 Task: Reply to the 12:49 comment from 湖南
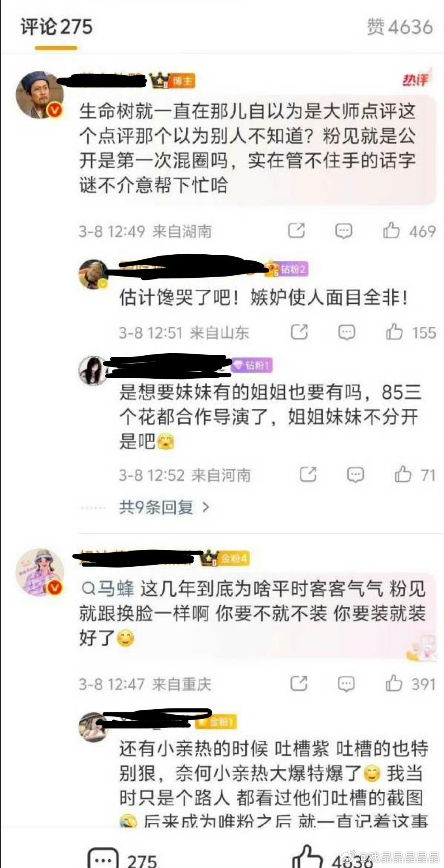[x=344, y=231]
